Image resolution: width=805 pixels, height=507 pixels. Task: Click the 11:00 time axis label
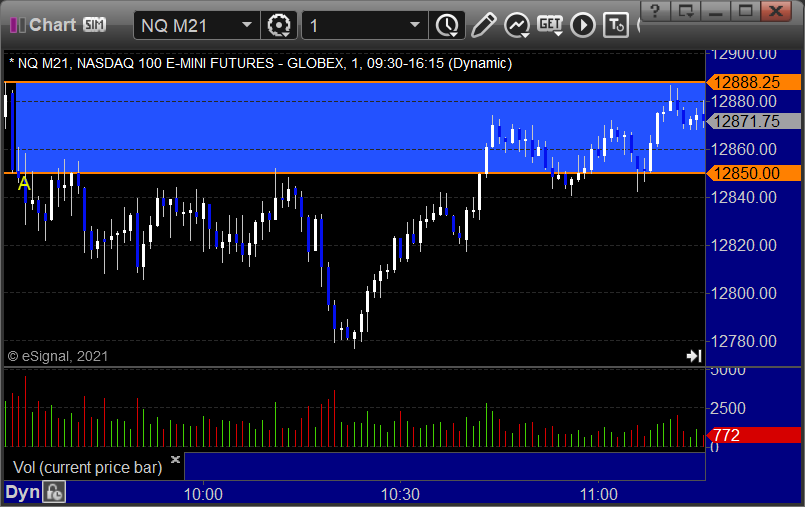click(599, 495)
